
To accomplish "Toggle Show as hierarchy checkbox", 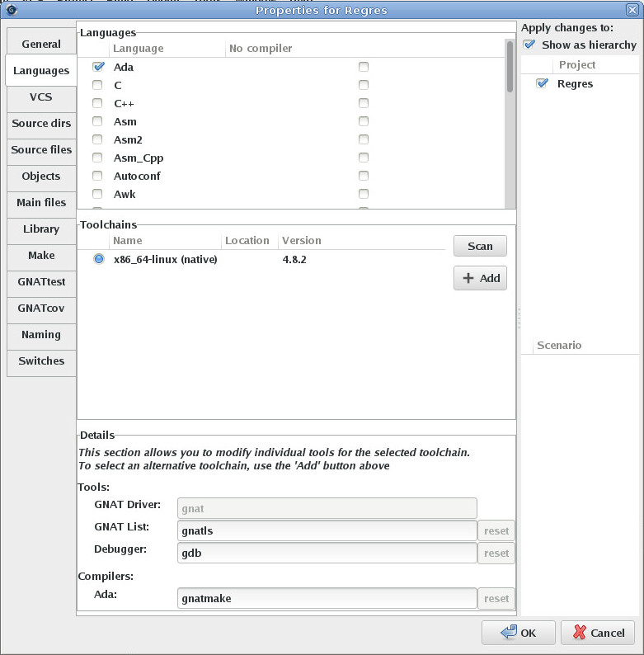I will tap(529, 45).
